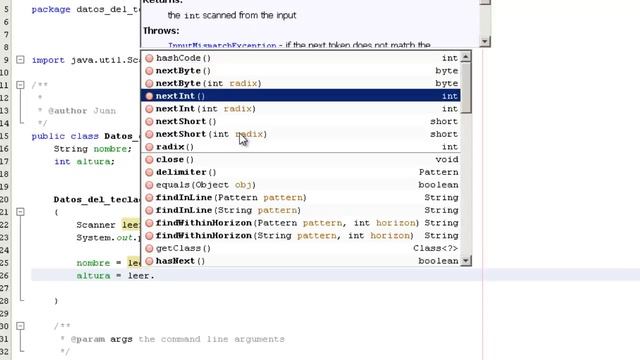Screen dimensions: 640x360
Task: Collapse the import fold on line 9
Action: 20,60
